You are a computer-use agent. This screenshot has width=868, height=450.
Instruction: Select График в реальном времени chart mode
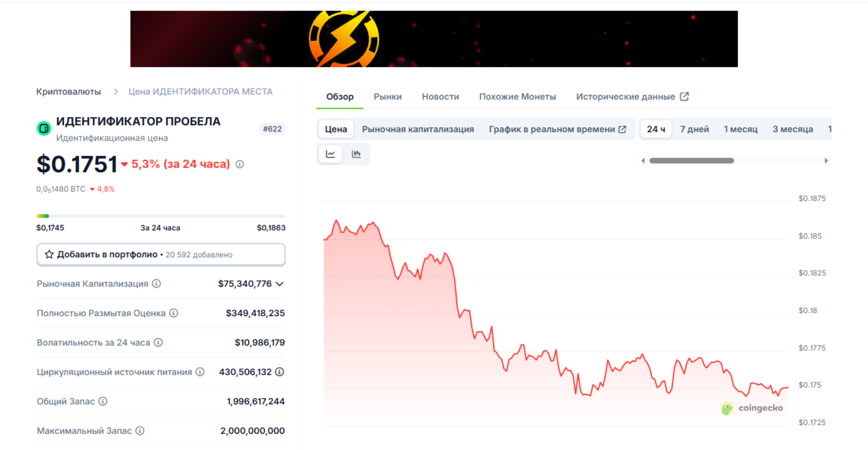point(557,130)
